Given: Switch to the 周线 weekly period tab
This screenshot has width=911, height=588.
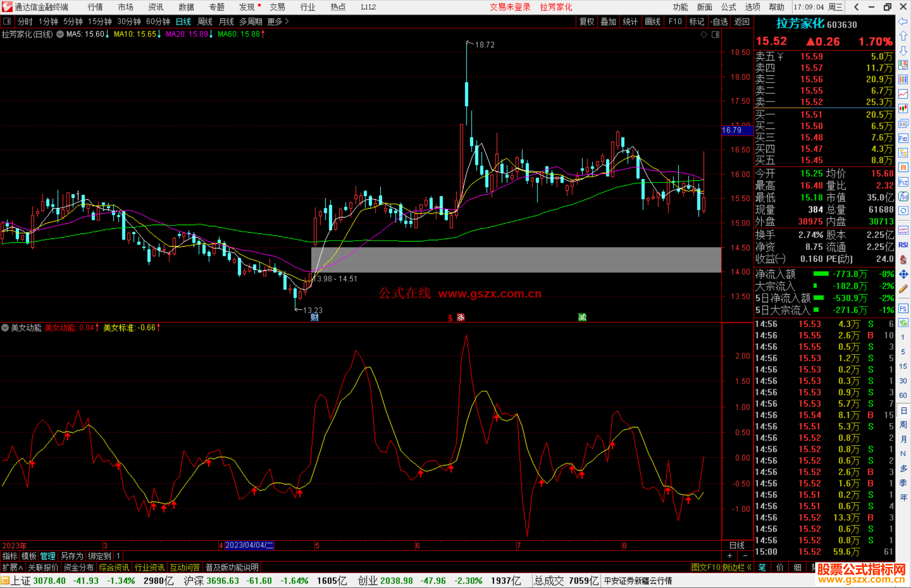Looking at the screenshot, I should click(x=205, y=21).
